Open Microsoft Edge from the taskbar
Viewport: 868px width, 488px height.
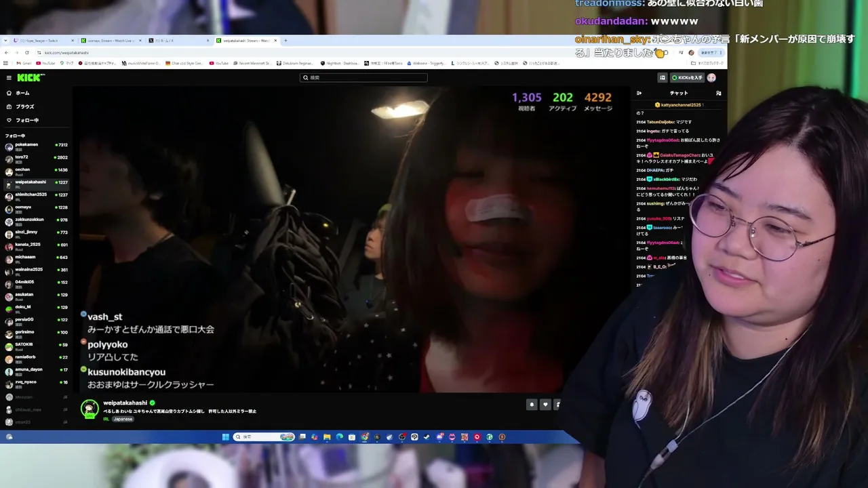[339, 437]
